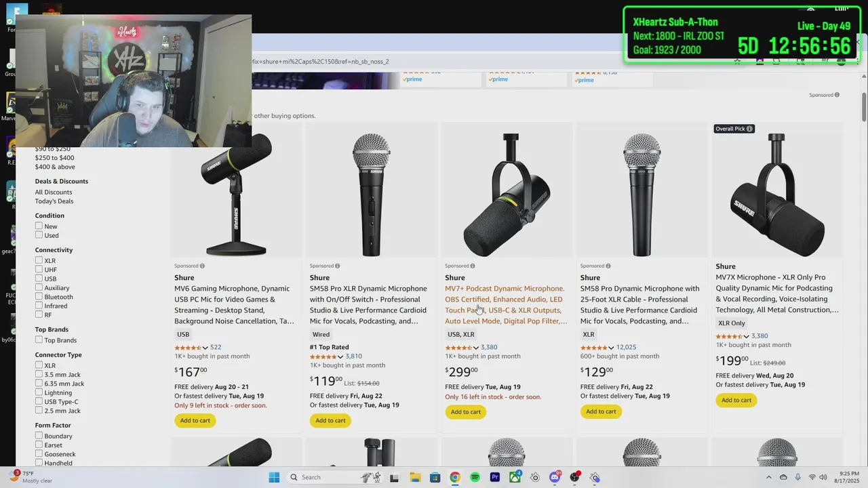
Task: Select the USB Type-C connector checkbox
Action: pyautogui.click(x=39, y=401)
